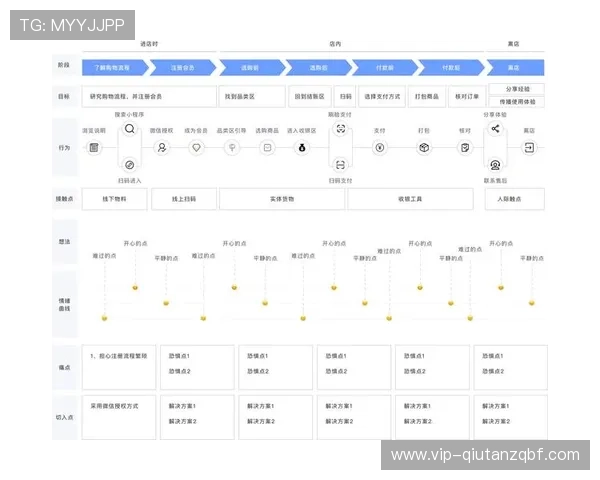Click the 行为 row label

64,148
